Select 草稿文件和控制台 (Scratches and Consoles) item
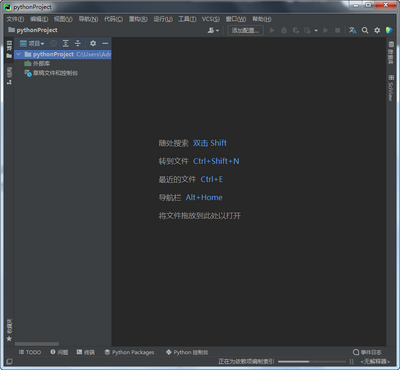Viewport: 400px width, 370px height. click(x=51, y=73)
